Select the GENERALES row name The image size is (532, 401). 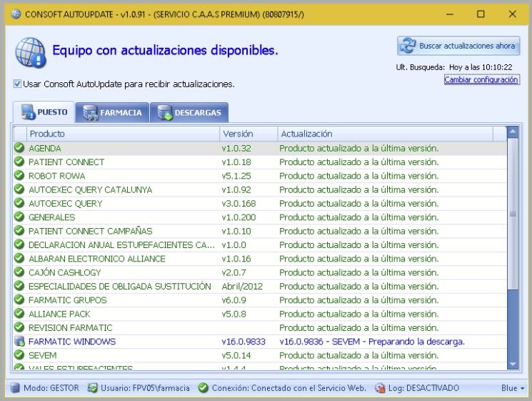click(x=51, y=217)
